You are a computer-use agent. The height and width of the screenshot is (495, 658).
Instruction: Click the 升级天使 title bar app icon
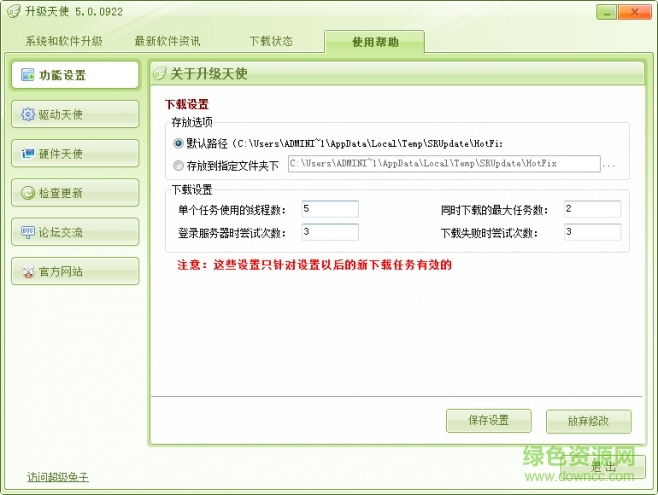[13, 12]
